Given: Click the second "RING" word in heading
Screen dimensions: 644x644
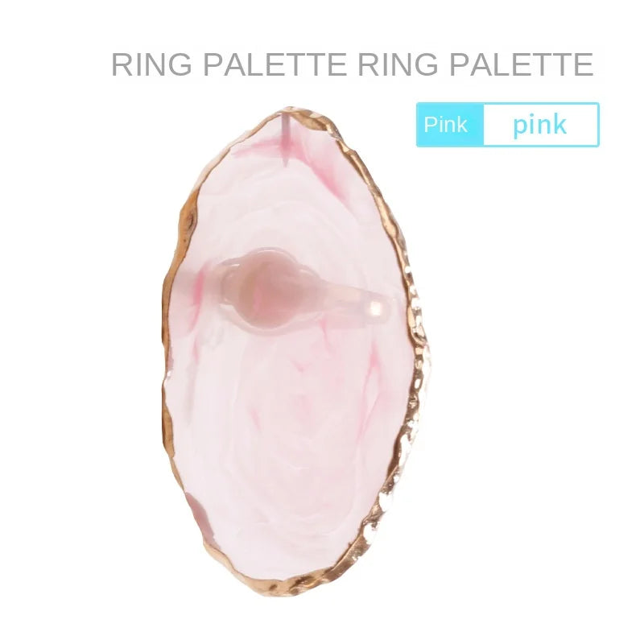Looking at the screenshot, I should 398,64.
